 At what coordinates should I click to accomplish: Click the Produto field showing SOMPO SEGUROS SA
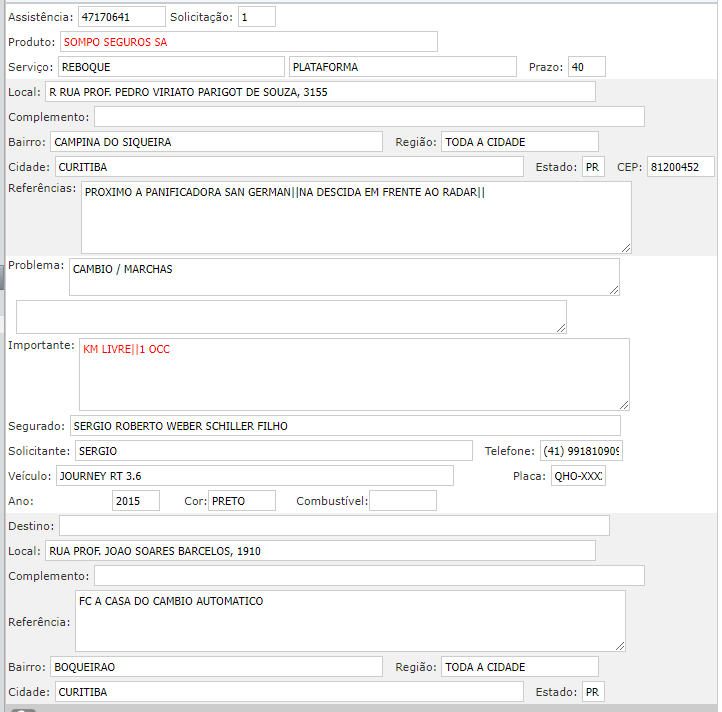pyautogui.click(x=248, y=42)
